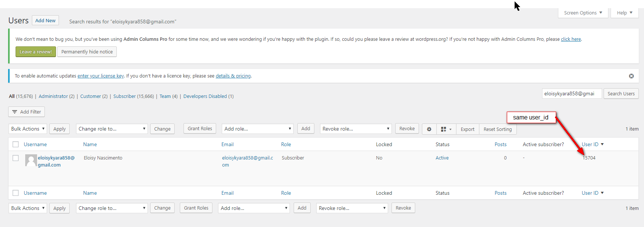The width and height of the screenshot is (644, 227).
Task: Select the checkbox for the eloisykyara858 user row
Action: [x=16, y=158]
